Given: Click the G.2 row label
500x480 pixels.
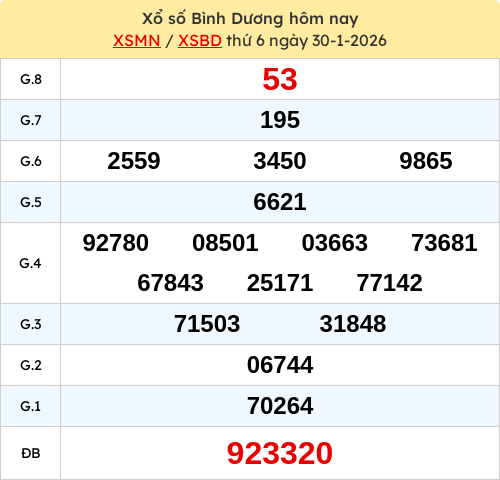Looking at the screenshot, I should 31,365.
